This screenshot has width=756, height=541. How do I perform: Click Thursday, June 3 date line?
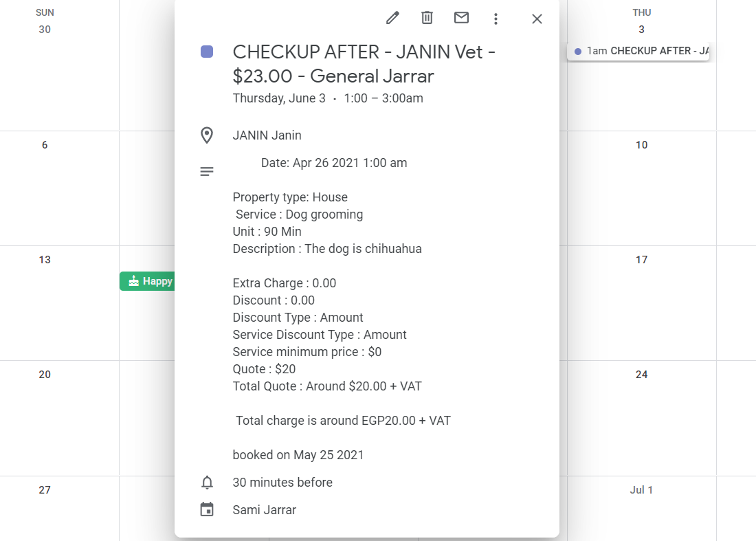click(328, 98)
